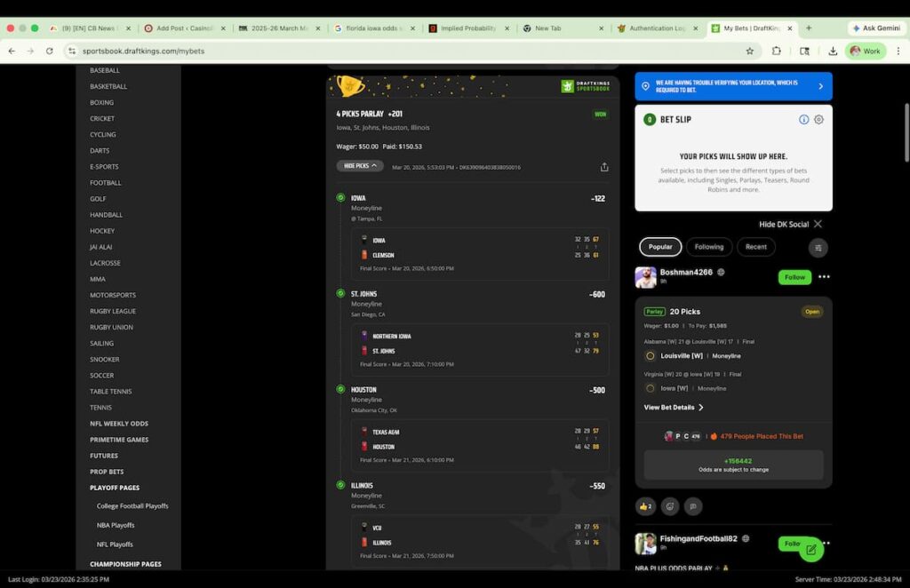Collapse the parlay with Hide Picks
This screenshot has width=910, height=588.
pos(360,166)
